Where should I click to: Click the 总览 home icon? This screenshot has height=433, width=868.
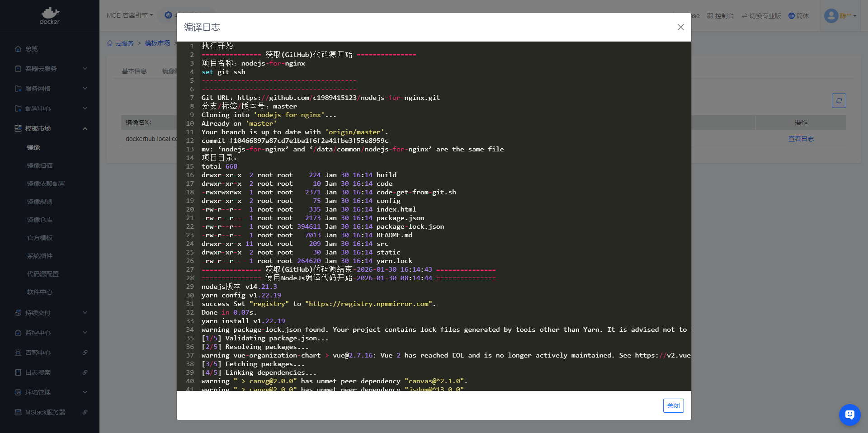coord(18,49)
